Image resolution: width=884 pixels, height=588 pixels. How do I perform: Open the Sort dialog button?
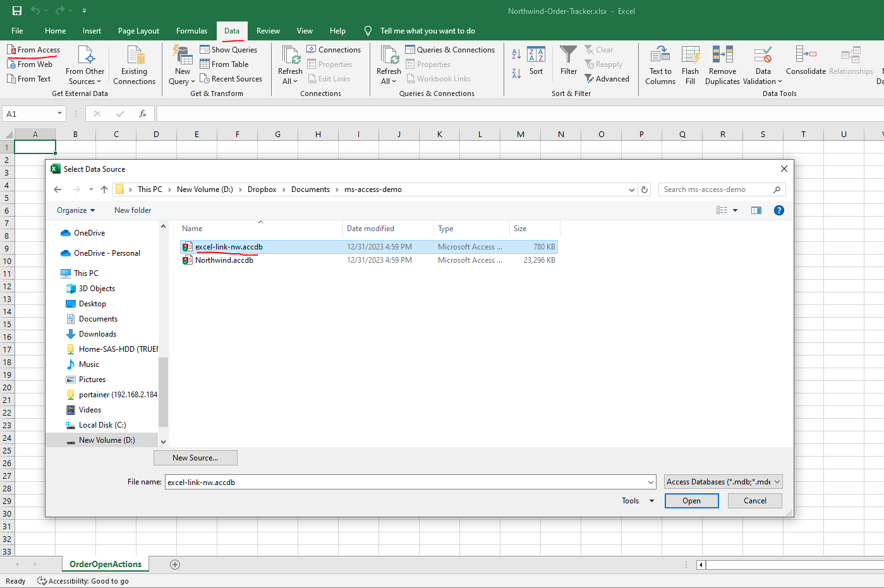[536, 61]
